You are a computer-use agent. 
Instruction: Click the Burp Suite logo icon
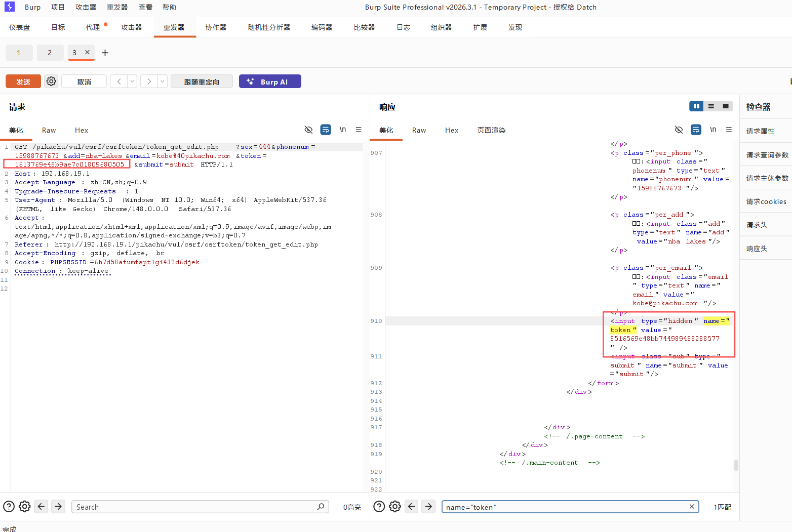tap(9, 7)
